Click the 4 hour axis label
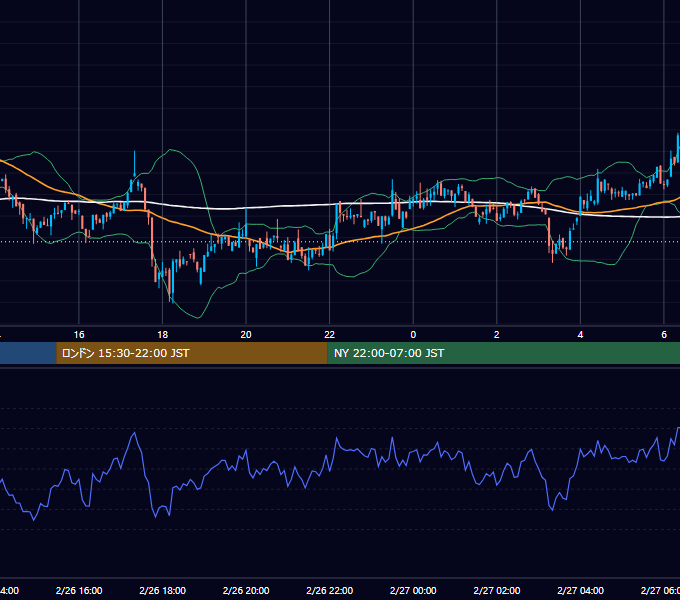This screenshot has height=600, width=680. coord(580,335)
